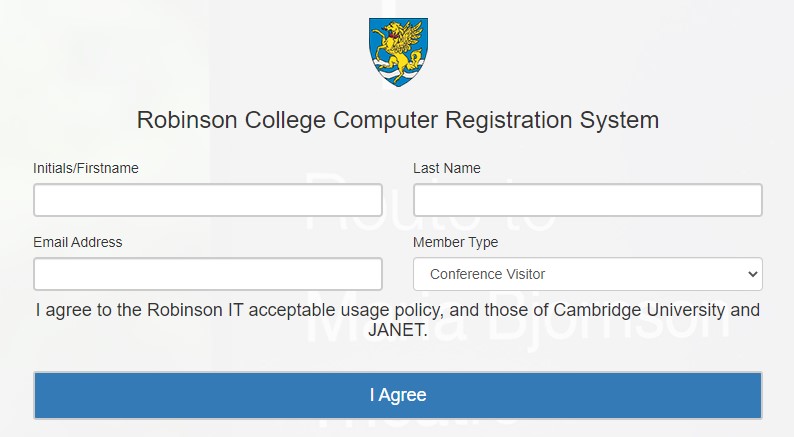The image size is (794, 437).
Task: Click the Member Type label
Action: coord(455,242)
